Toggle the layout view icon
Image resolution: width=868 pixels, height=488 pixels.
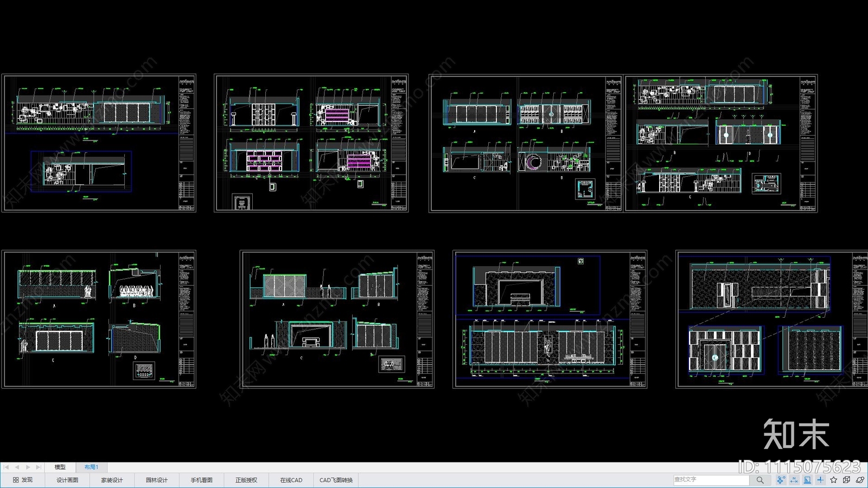click(807, 480)
